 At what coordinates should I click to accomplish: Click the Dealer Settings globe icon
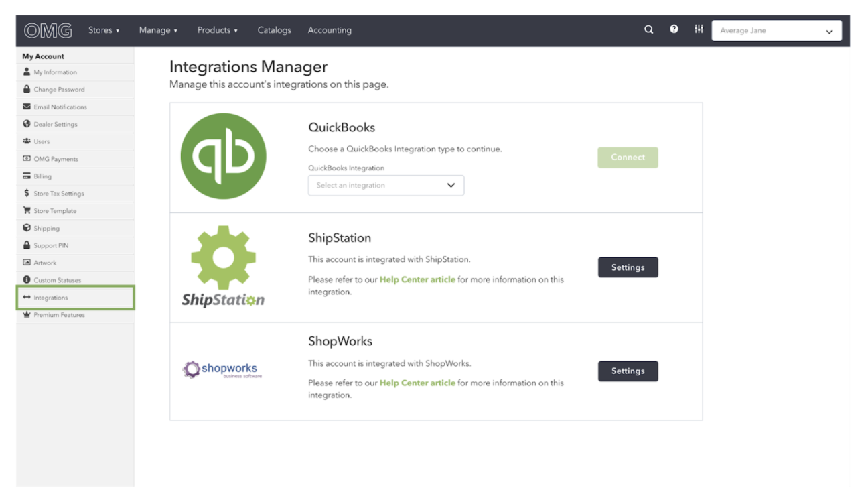click(27, 124)
